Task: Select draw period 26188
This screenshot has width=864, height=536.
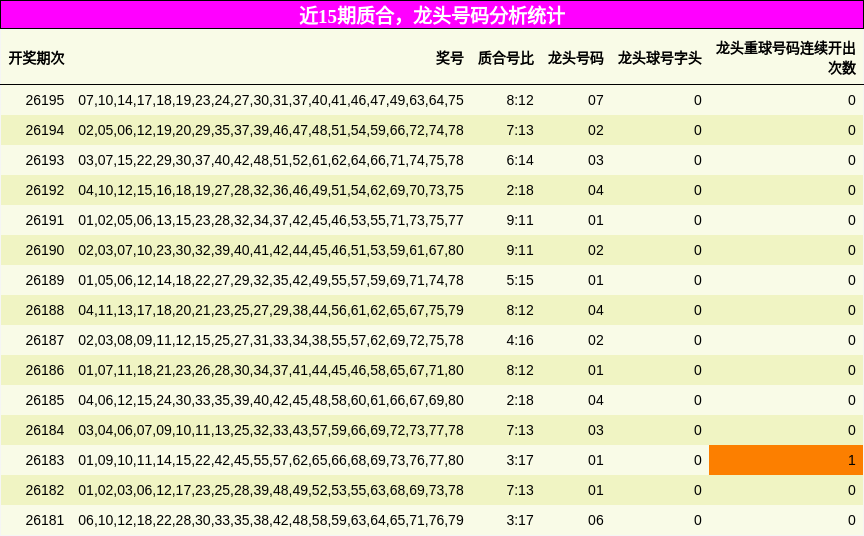Action: click(x=45, y=310)
